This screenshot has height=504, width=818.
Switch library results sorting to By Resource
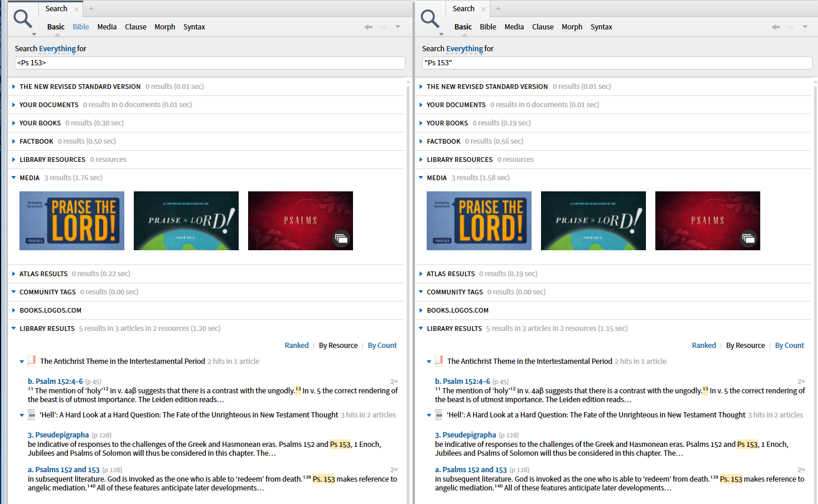pos(338,345)
